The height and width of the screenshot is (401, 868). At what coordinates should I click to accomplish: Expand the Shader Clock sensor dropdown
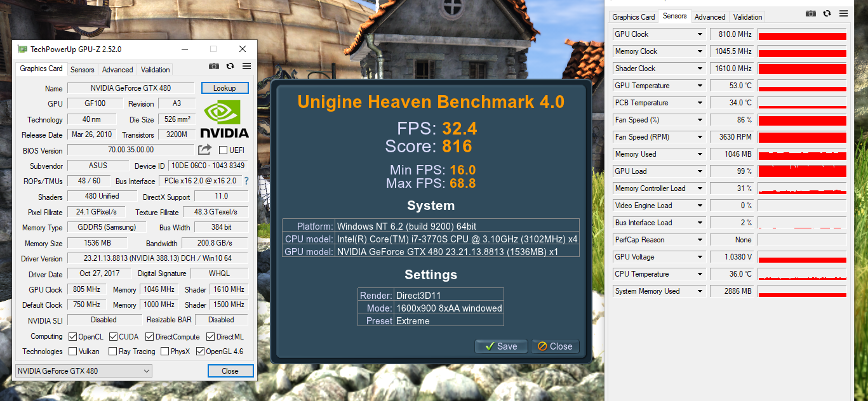[700, 69]
